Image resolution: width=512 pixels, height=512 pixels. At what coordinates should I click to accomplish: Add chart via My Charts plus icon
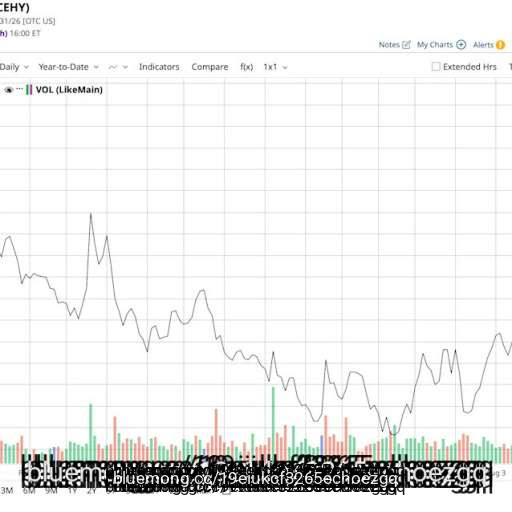pyautogui.click(x=461, y=45)
